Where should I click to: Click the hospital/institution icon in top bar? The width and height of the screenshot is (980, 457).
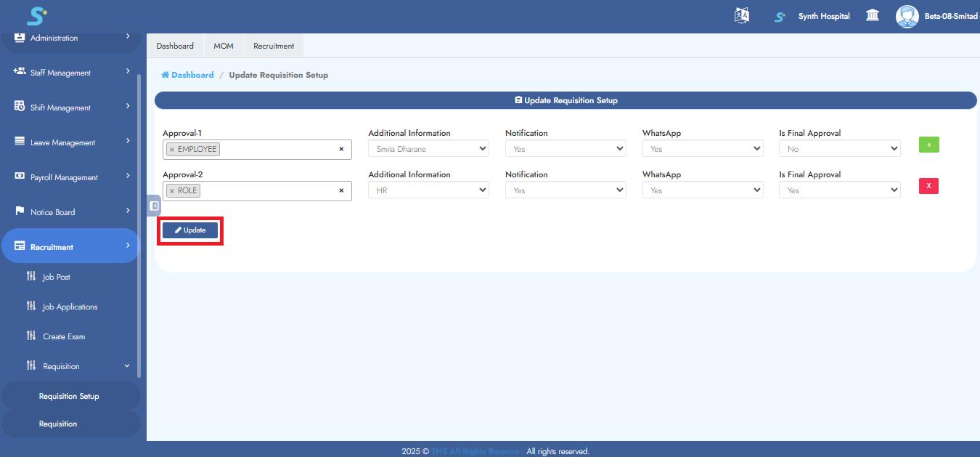(x=873, y=15)
